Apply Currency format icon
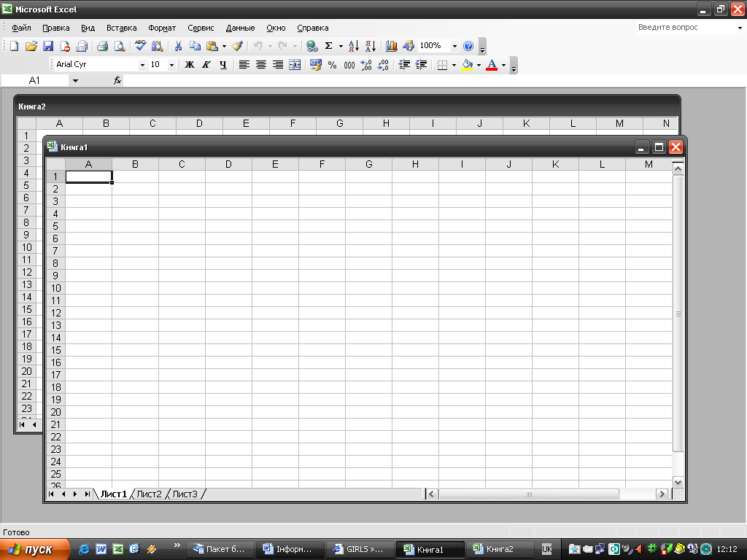The image size is (747, 560). 315,65
